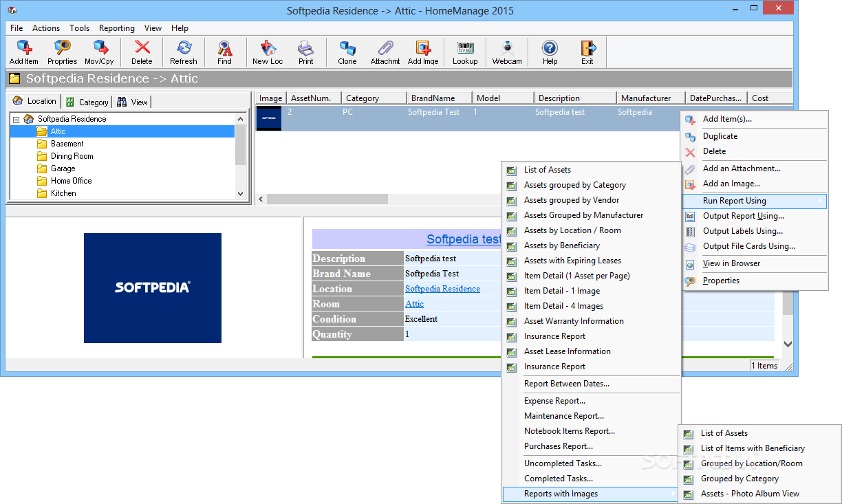Screen dimensions: 842x504
Task: Click the red X Delete icon in context menu
Action: click(690, 152)
